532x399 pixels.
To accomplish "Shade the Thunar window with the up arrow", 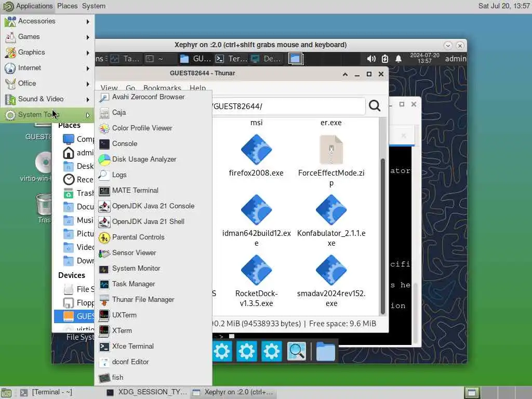I will 345,74.
